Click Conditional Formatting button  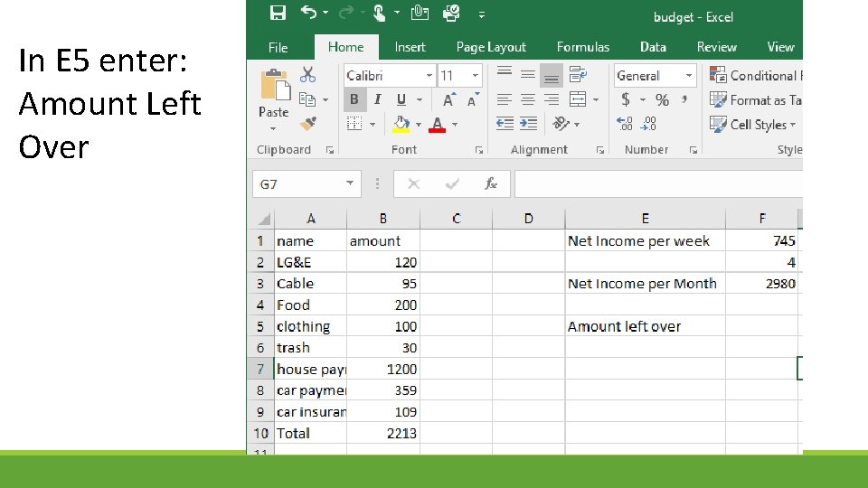click(x=756, y=75)
